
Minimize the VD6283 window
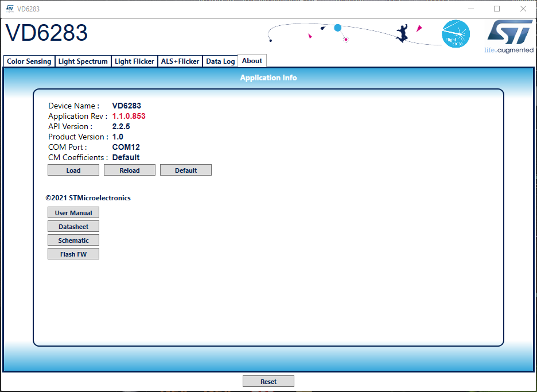(x=471, y=9)
